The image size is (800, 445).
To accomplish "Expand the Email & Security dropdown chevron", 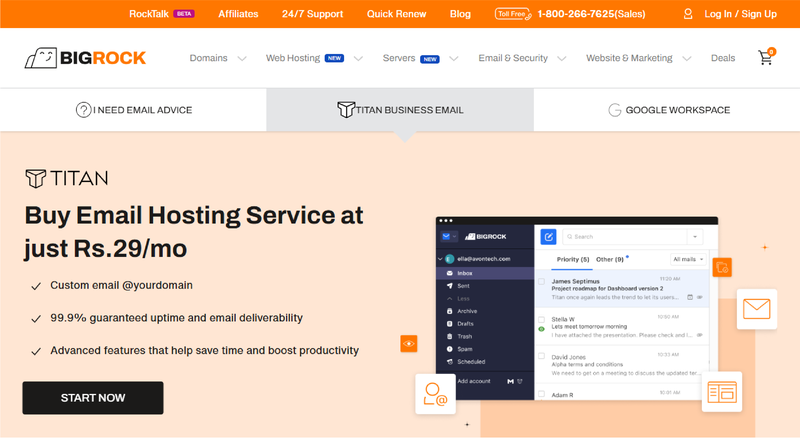I will point(562,59).
